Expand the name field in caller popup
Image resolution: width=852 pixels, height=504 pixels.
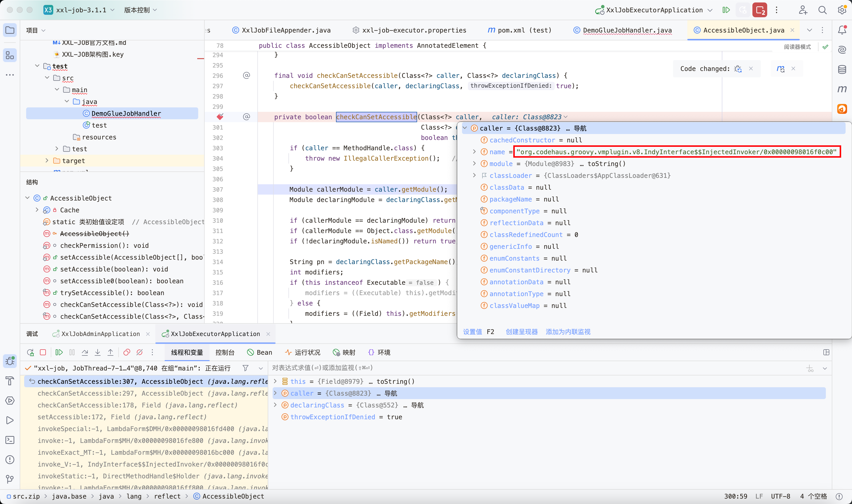coord(474,152)
